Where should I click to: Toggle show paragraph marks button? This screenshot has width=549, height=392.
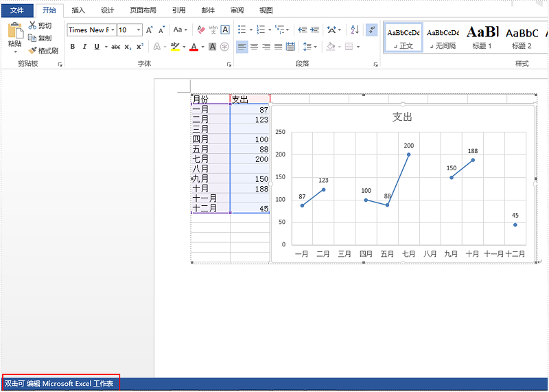click(371, 30)
